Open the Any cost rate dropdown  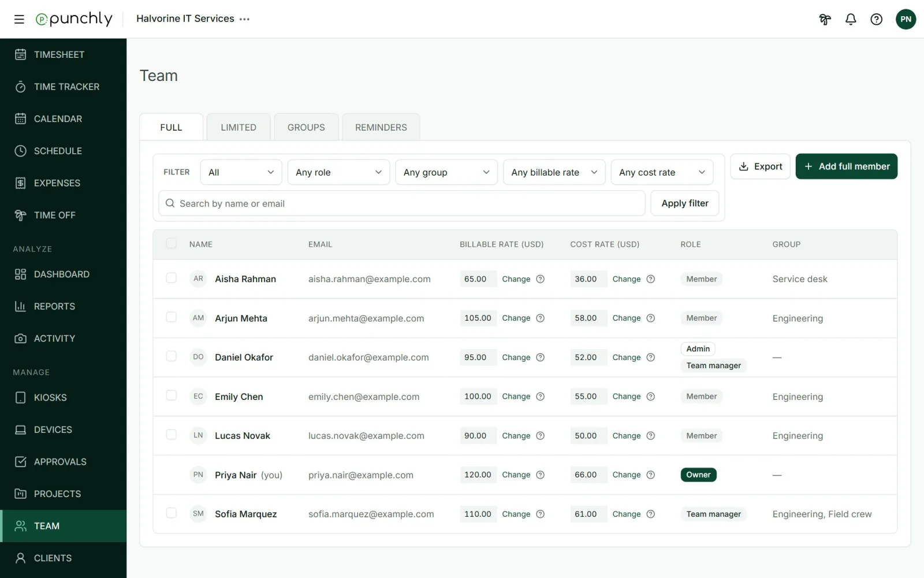click(x=662, y=172)
